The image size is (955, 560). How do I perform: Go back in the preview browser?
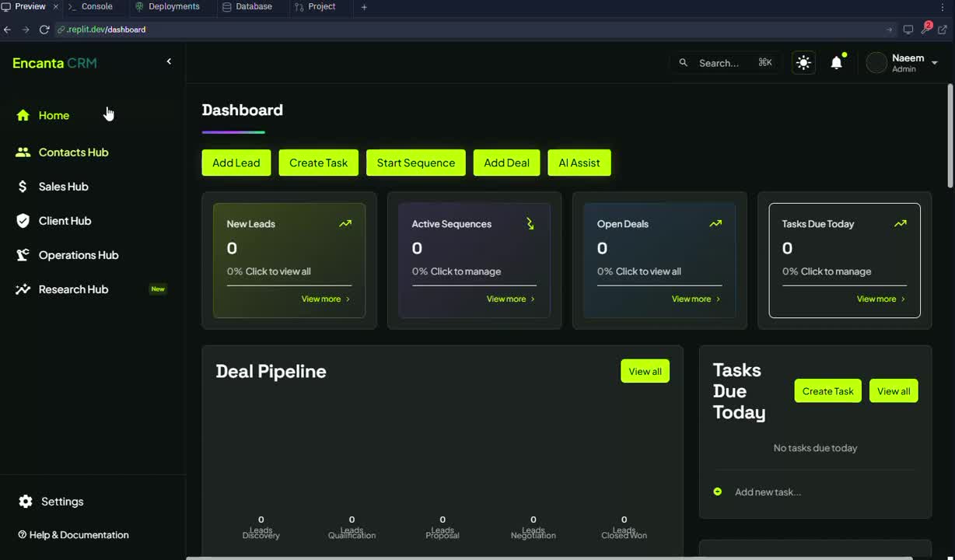(8, 30)
